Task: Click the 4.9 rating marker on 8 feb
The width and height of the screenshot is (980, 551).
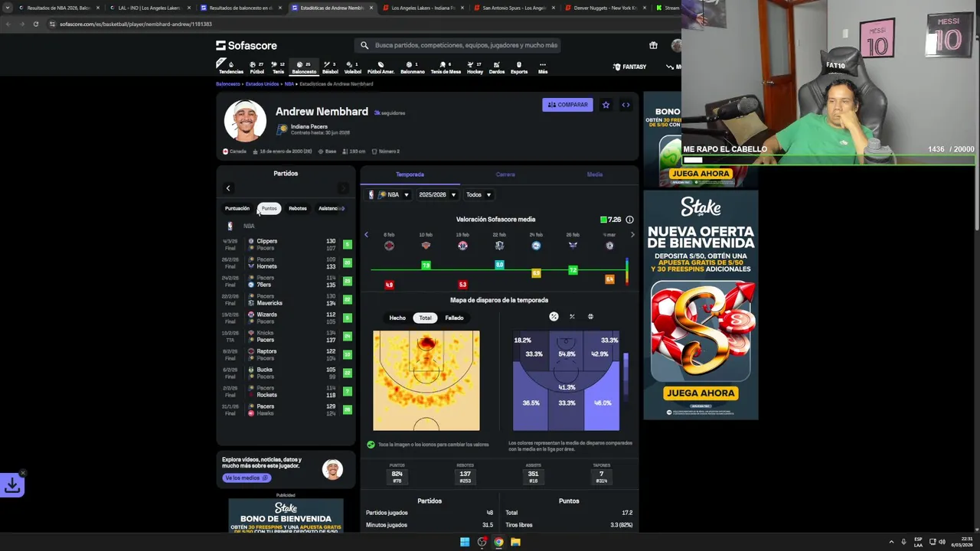Action: 389,285
